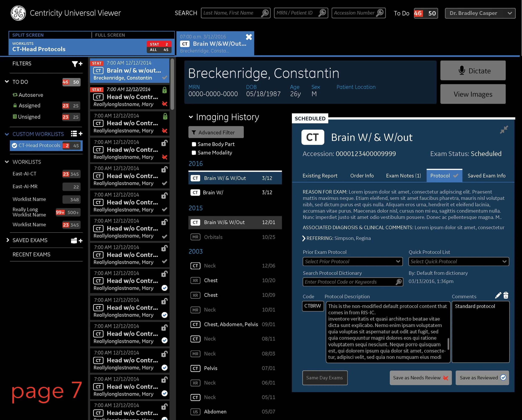The height and width of the screenshot is (420, 522).
Task: Enable the Same Body Part checkbox
Action: point(194,144)
